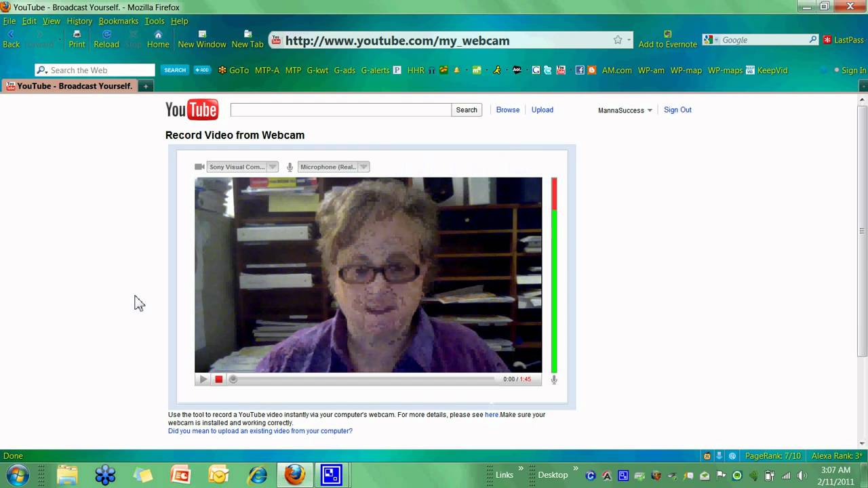Click the camera icon beside Sony dropdown
868x488 pixels.
coord(199,167)
